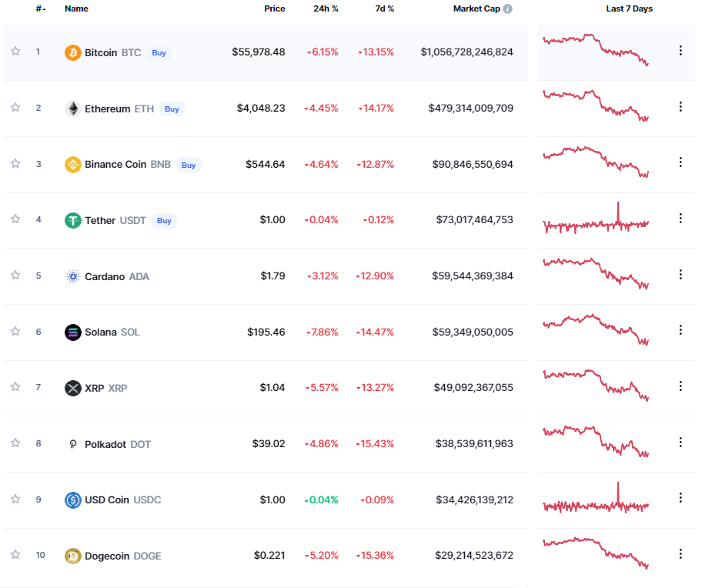
Task: Expand the three-dot menu for USD Coin
Action: click(x=680, y=498)
